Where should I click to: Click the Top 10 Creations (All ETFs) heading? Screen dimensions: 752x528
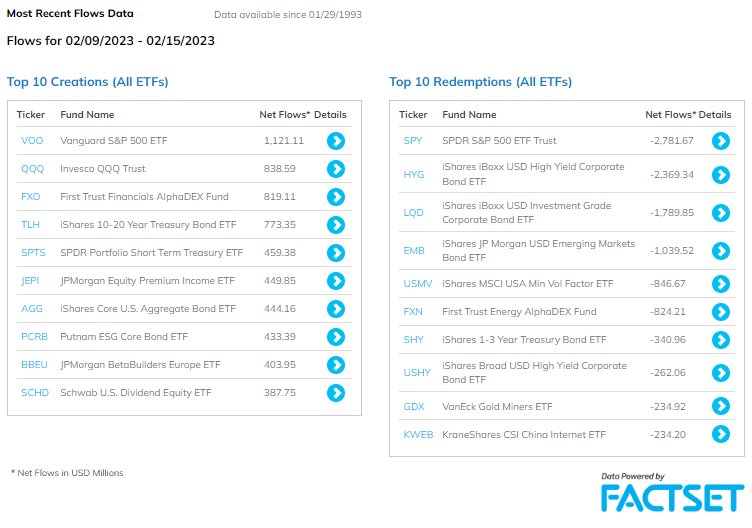[x=87, y=82]
